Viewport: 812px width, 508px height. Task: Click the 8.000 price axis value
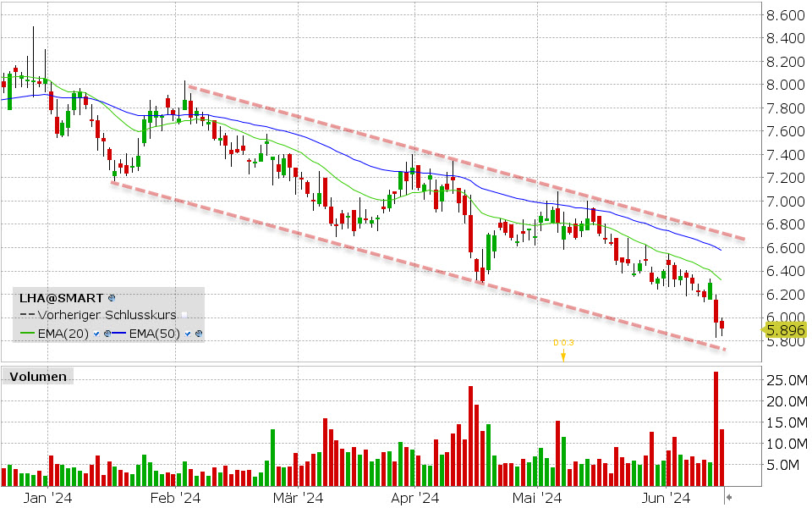point(786,85)
